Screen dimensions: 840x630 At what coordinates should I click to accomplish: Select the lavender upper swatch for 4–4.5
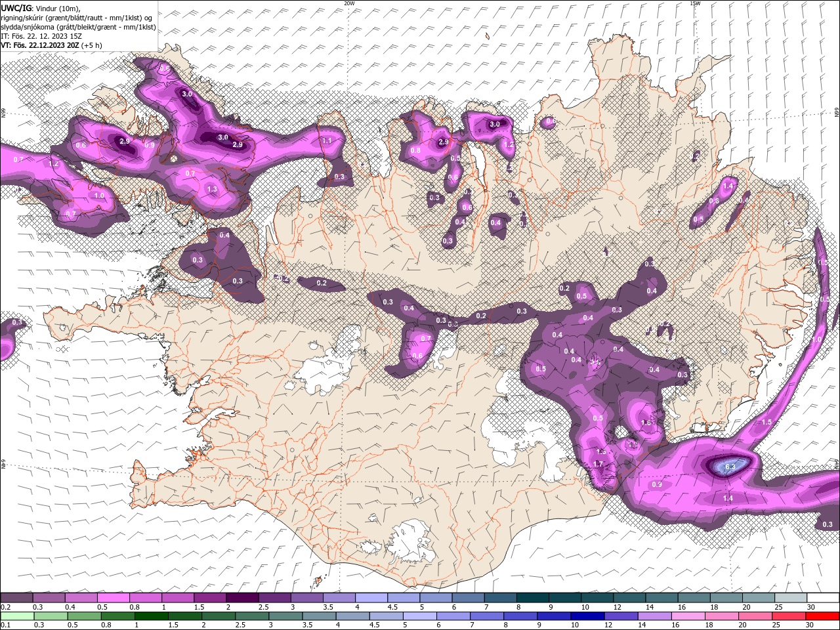(371, 598)
